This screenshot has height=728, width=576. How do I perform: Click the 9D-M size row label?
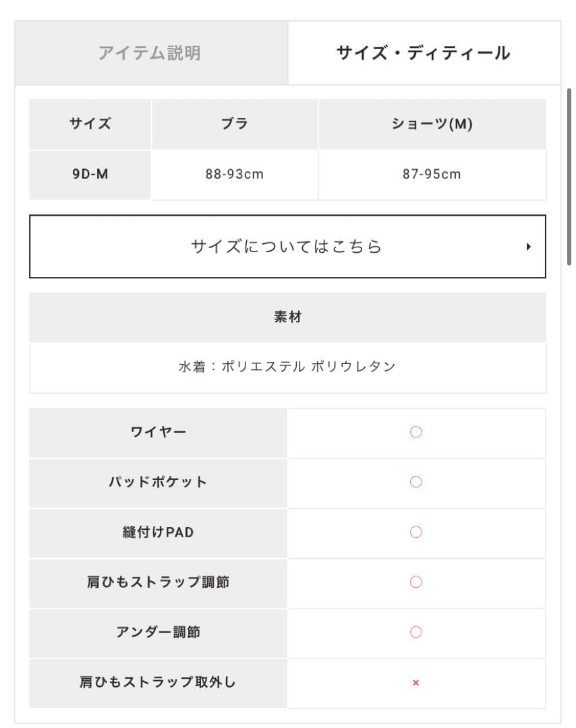pos(90,174)
